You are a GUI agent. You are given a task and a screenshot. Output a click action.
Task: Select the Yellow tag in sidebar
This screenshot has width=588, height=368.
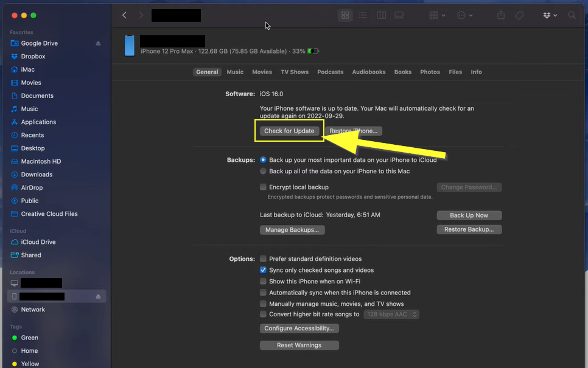(30, 364)
